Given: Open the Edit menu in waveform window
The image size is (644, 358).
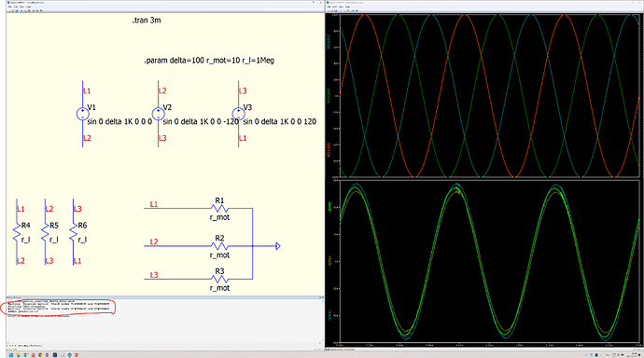Looking at the screenshot, I should [335, 7].
